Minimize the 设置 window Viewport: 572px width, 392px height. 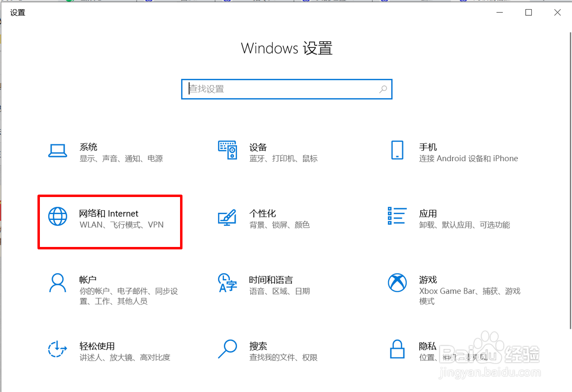tap(499, 12)
